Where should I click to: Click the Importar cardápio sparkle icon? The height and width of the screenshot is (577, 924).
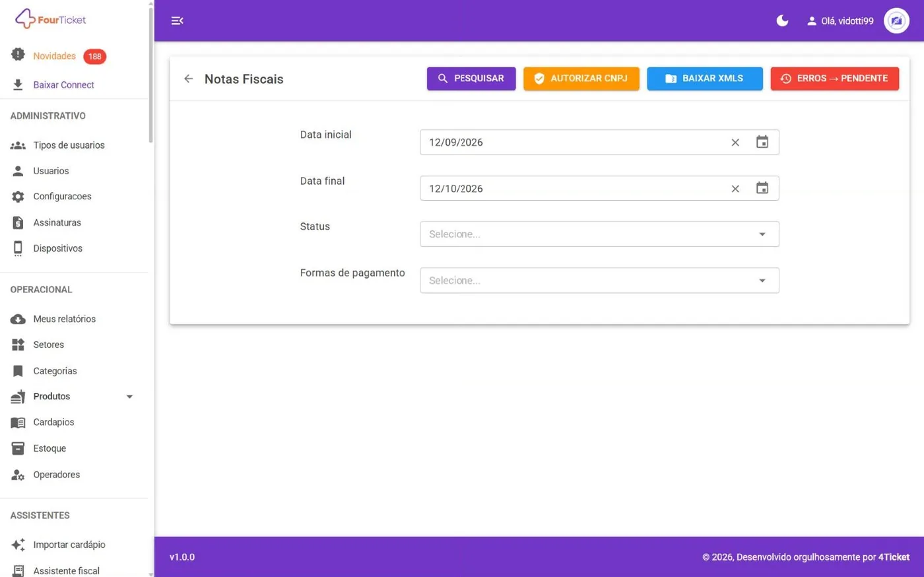[18, 545]
